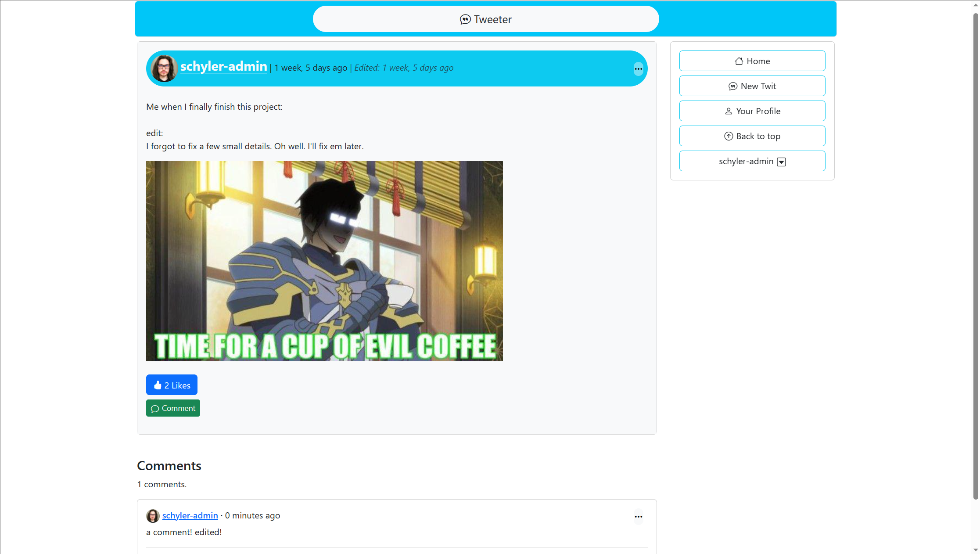
Task: Click the up-arrow icon on Back to top
Action: (x=728, y=136)
